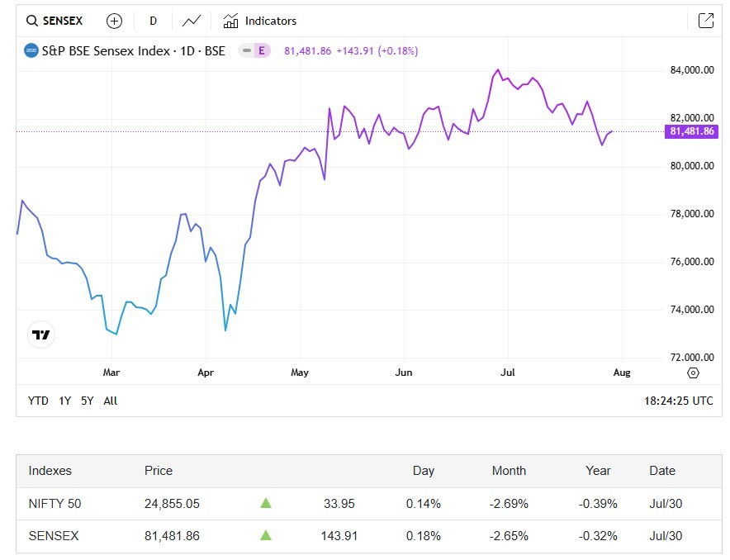Click the SENSEX symbol search magnifier icon
Image resolution: width=730 pixels, height=560 pixels.
tap(32, 21)
